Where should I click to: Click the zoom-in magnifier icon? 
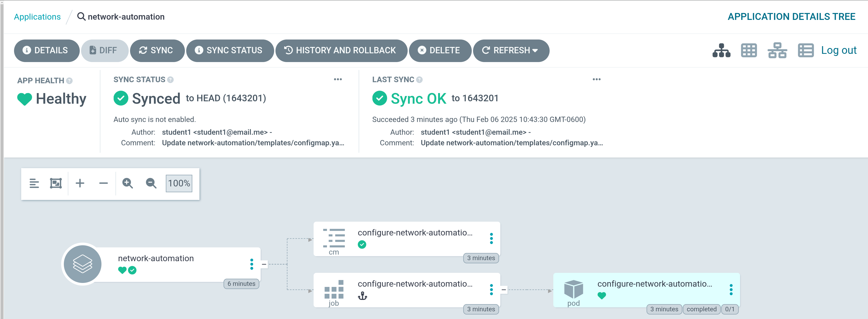(127, 183)
